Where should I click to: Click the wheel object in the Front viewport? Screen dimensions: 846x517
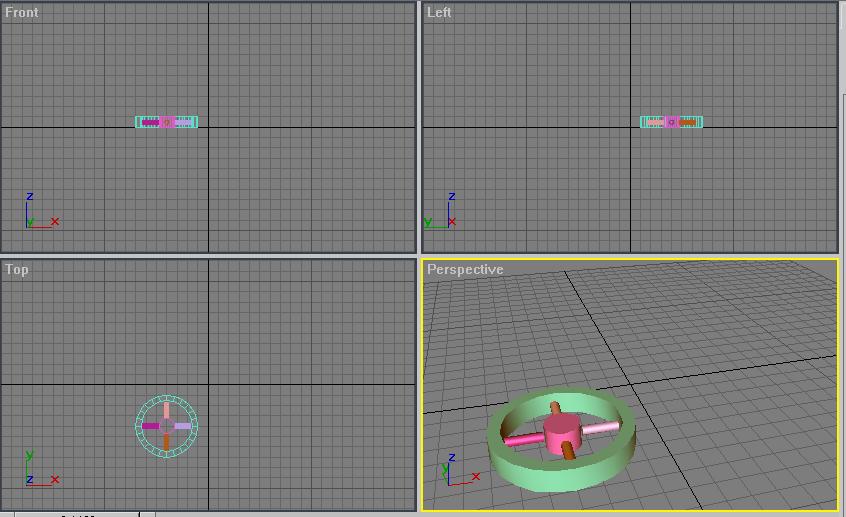coord(167,122)
